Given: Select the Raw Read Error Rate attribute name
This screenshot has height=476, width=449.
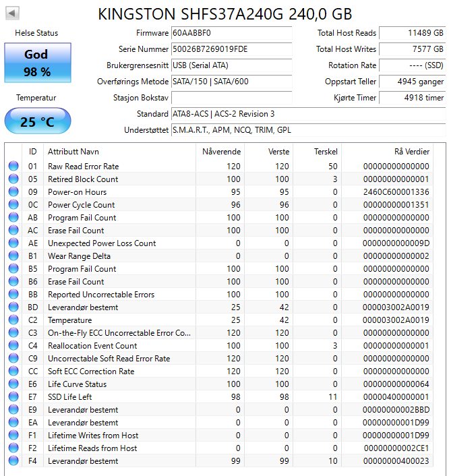Looking at the screenshot, I should pyautogui.click(x=83, y=167).
